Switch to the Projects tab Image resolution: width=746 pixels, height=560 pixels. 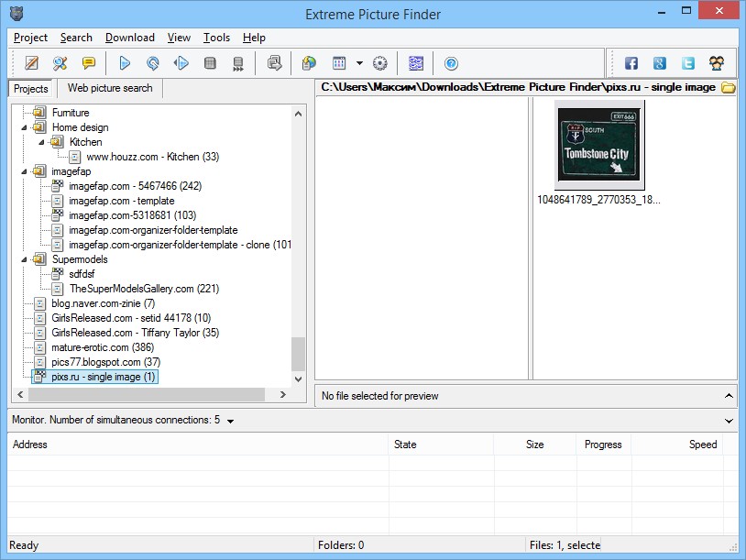coord(31,89)
